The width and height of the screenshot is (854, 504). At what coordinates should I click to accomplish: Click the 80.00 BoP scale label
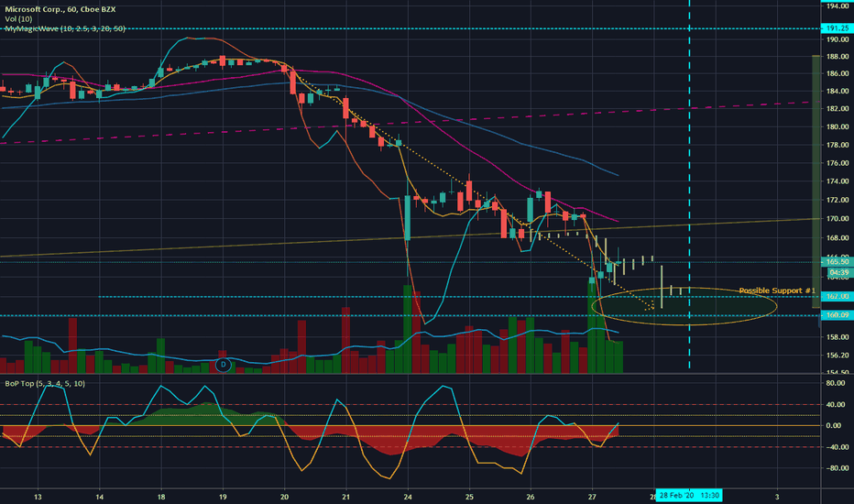(837, 383)
